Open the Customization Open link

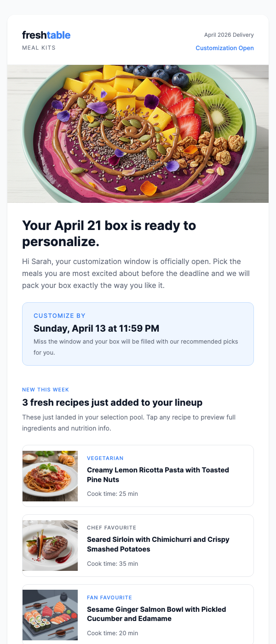pos(224,48)
